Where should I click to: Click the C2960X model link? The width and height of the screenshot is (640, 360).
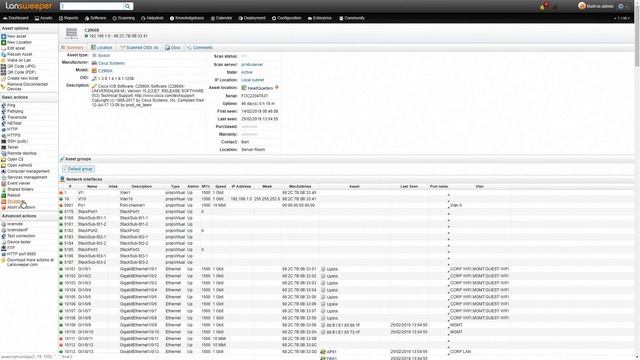point(105,71)
